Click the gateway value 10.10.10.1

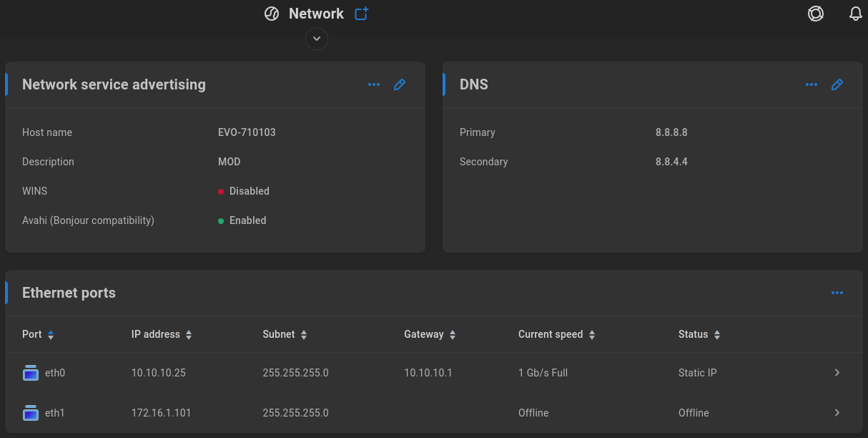428,373
